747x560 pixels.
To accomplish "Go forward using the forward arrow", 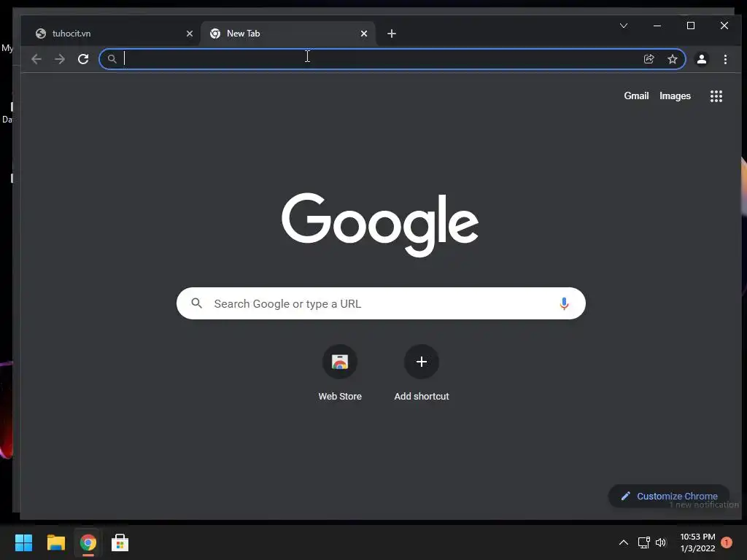I will (60, 59).
